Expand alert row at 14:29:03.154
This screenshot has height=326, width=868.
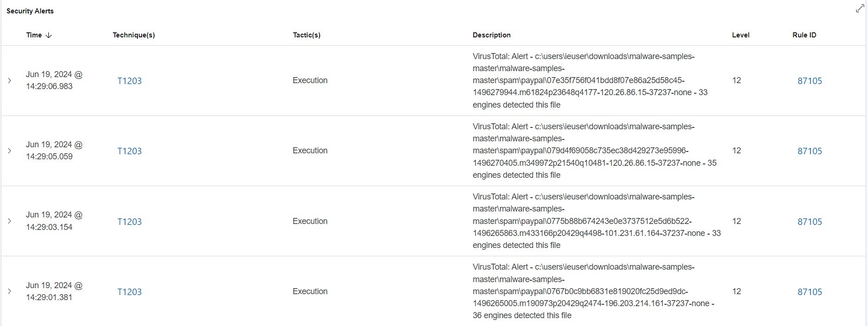tap(9, 221)
